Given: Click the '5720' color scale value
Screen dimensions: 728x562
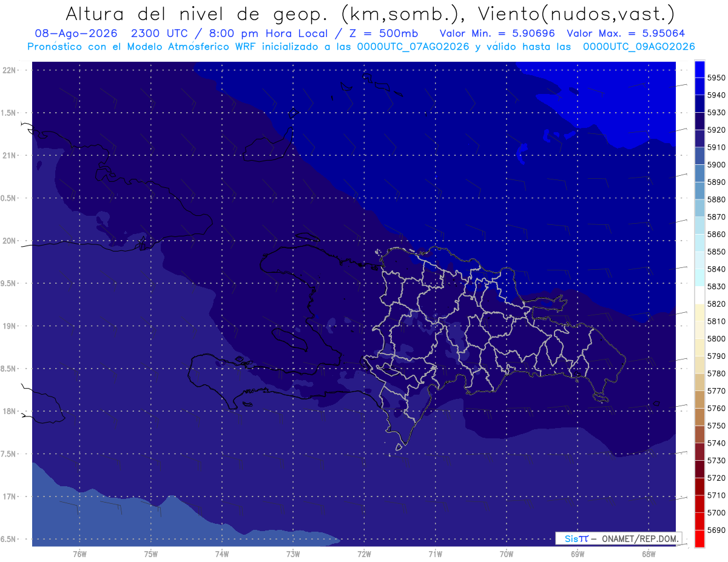Looking at the screenshot, I should [x=716, y=478].
